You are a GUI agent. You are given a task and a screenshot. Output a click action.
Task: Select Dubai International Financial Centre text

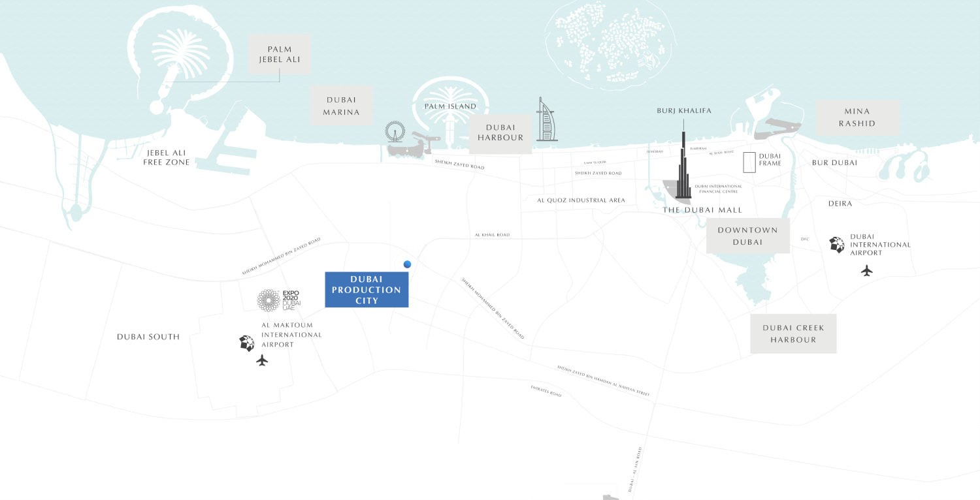(x=719, y=189)
